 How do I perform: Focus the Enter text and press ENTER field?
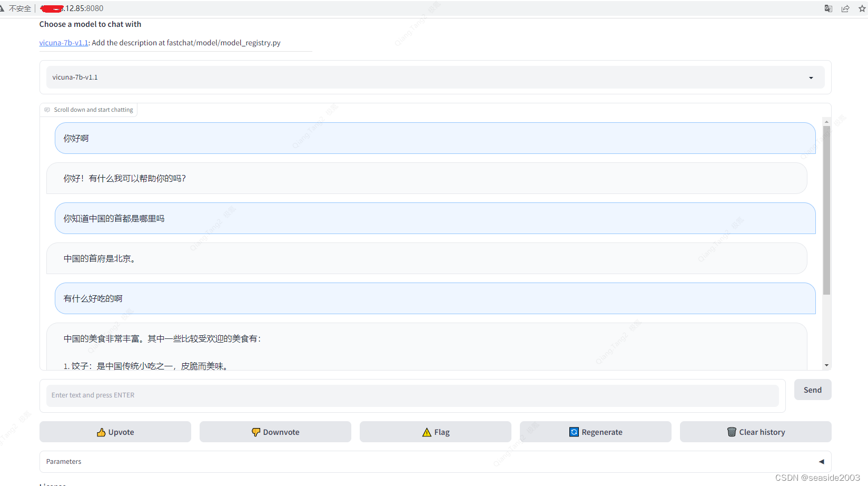pyautogui.click(x=412, y=395)
